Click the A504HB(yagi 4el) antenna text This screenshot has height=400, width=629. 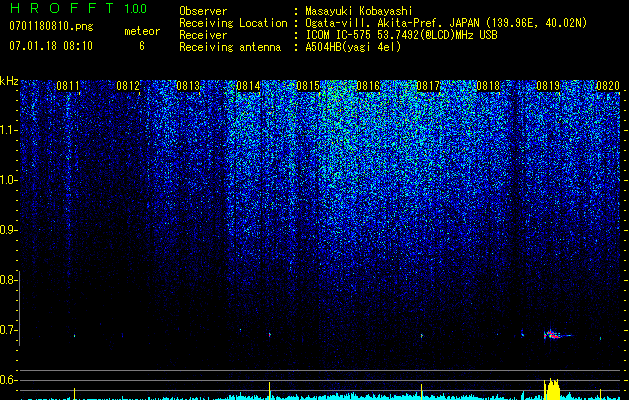pyautogui.click(x=353, y=47)
